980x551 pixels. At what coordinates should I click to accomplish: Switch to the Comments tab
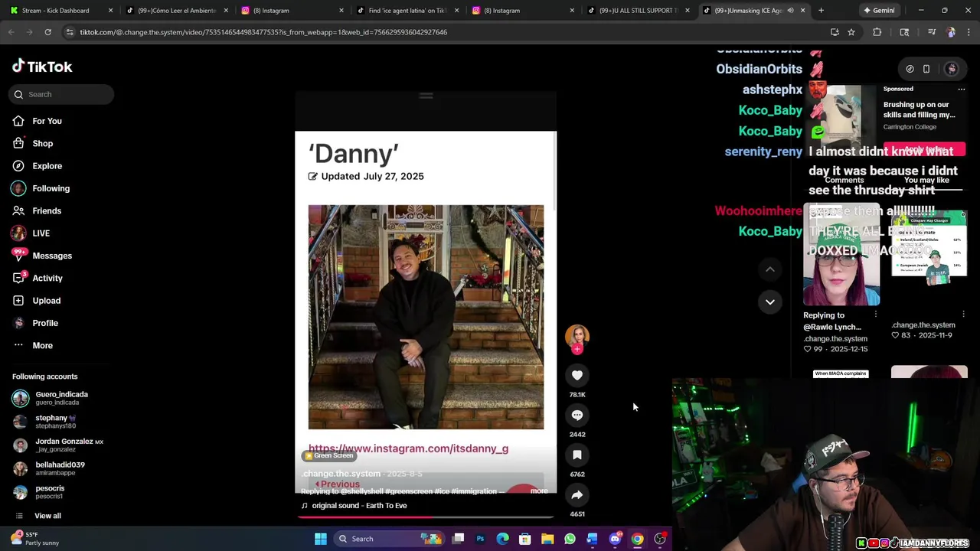tap(844, 180)
